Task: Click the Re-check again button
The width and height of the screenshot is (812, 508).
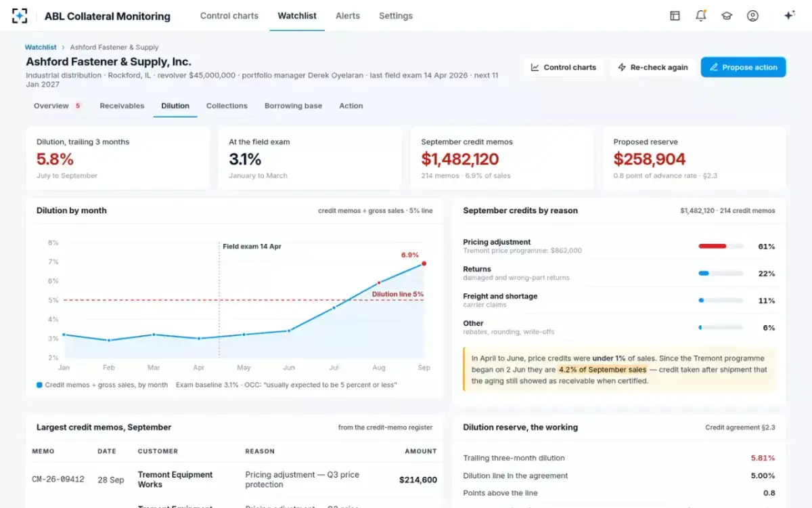Action: point(652,67)
